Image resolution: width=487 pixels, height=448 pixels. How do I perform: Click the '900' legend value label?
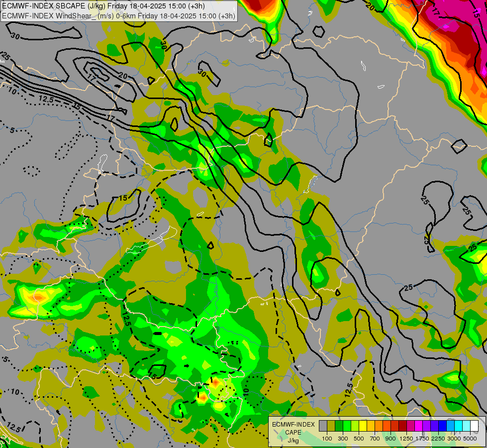(390, 439)
